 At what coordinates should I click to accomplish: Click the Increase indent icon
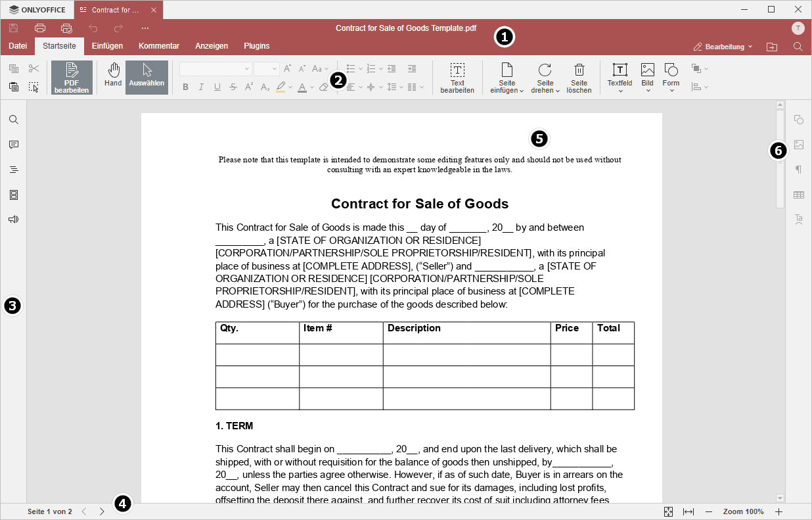[412, 68]
